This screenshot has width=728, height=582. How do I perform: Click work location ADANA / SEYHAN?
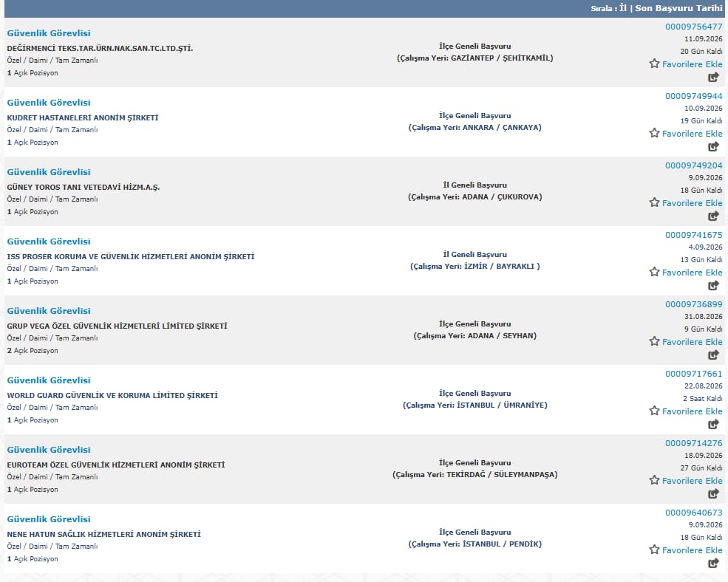point(475,335)
